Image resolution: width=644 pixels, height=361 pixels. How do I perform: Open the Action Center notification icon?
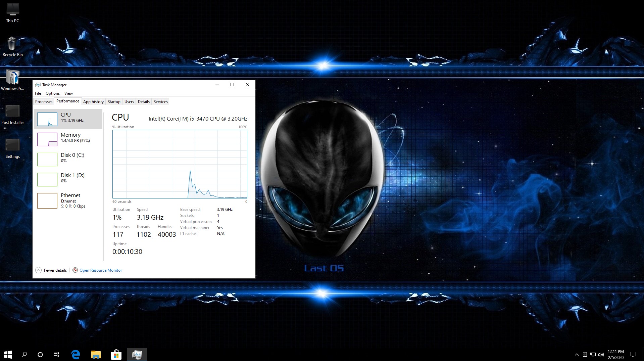[x=633, y=355]
